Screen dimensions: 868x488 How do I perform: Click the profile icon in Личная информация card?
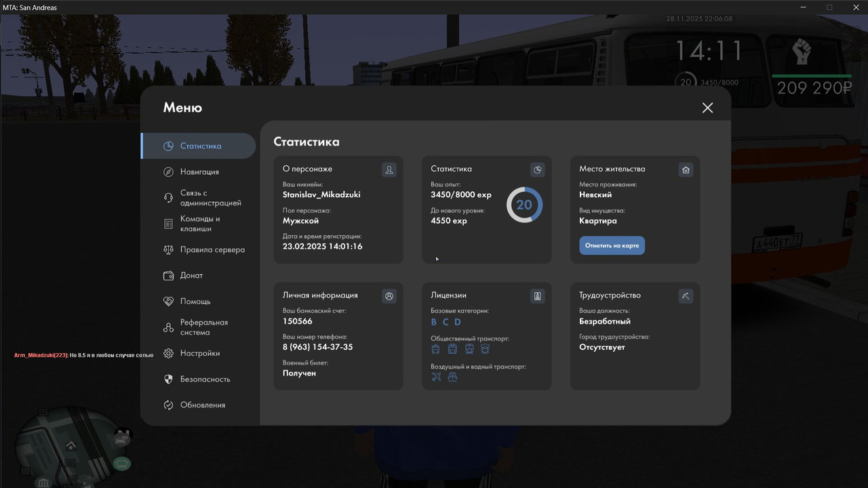click(x=389, y=296)
